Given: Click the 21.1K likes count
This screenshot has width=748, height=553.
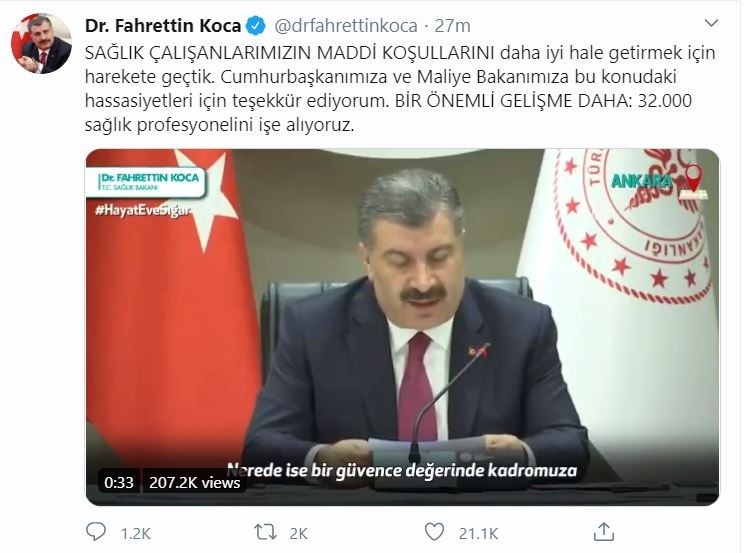Looking at the screenshot, I should point(478,533).
